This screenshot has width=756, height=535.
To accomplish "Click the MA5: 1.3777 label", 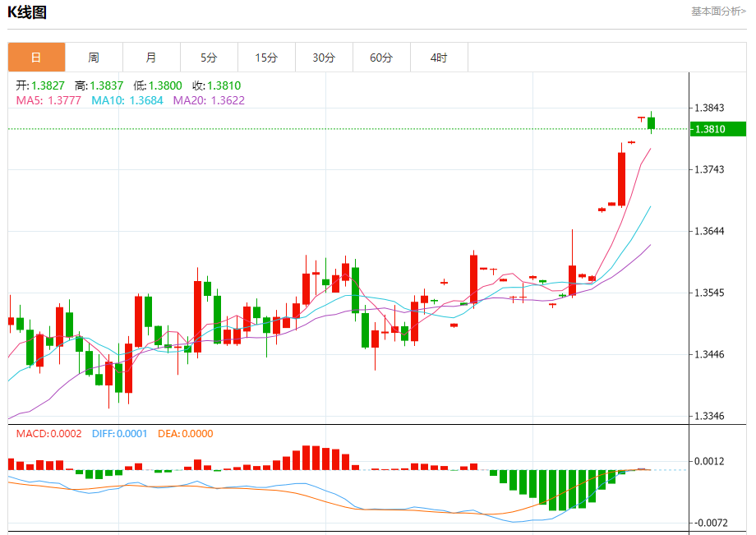I will [x=48, y=100].
